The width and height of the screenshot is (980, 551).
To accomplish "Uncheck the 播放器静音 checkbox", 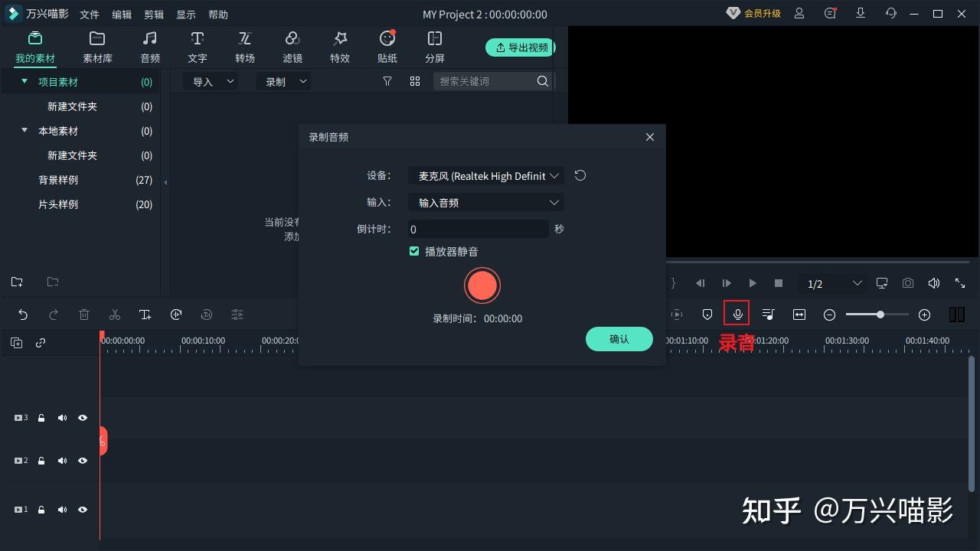I will coord(414,251).
